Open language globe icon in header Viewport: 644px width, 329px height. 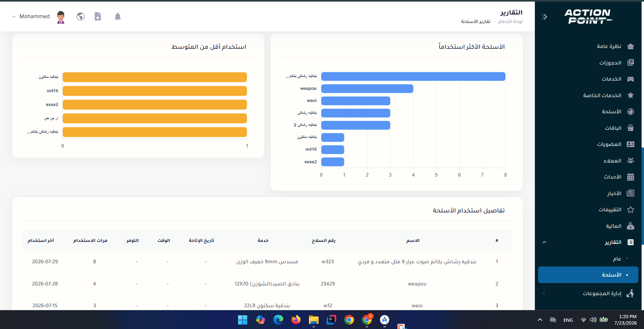pos(81,17)
